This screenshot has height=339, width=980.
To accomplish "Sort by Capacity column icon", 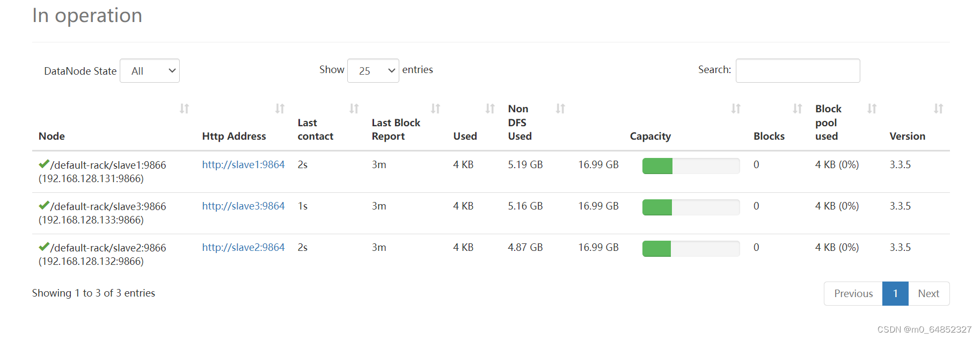I will [x=736, y=109].
